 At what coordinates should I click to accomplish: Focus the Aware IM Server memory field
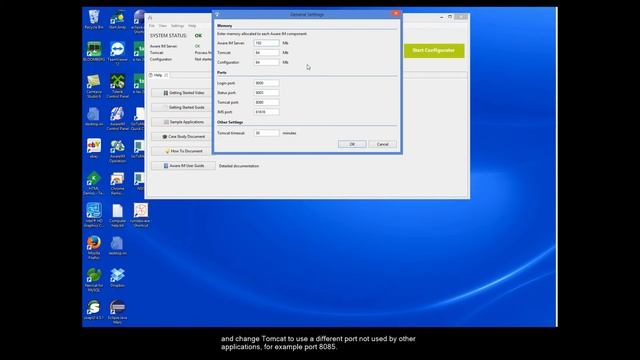[267, 43]
